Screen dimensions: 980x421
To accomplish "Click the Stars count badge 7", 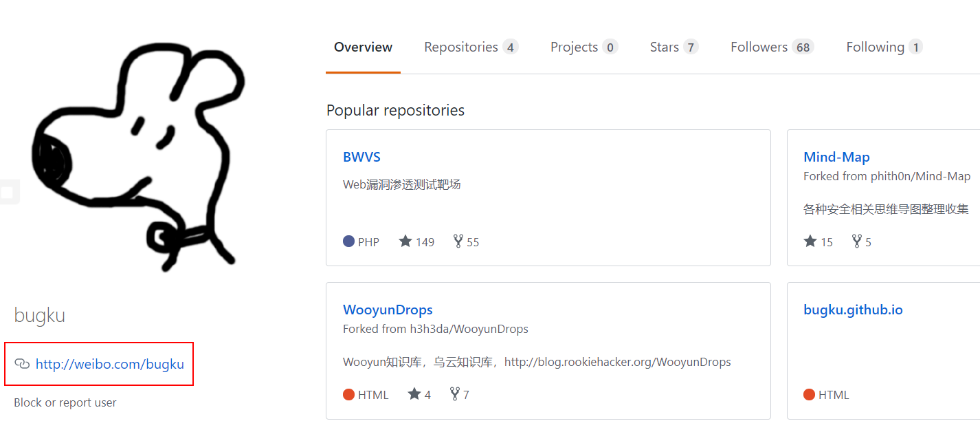I will 691,47.
